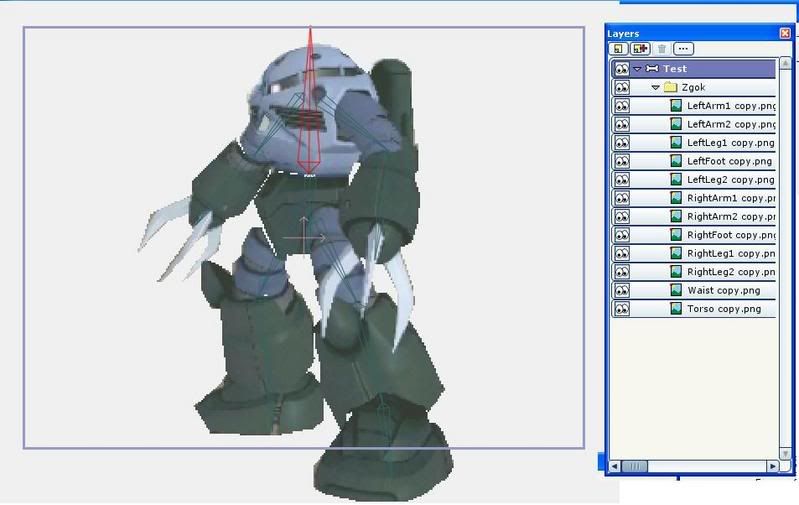The width and height of the screenshot is (799, 505).
Task: Toggle the eye for LeftFoot copy.png
Action: (x=621, y=161)
